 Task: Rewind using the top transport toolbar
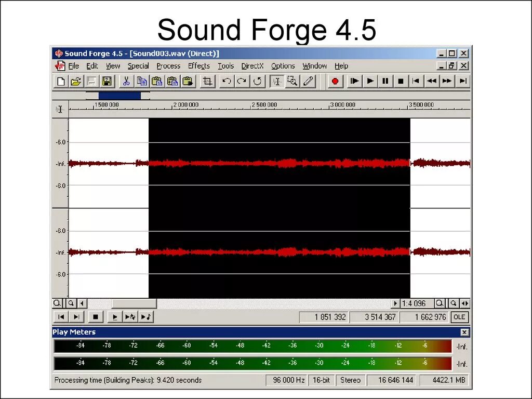pos(432,82)
